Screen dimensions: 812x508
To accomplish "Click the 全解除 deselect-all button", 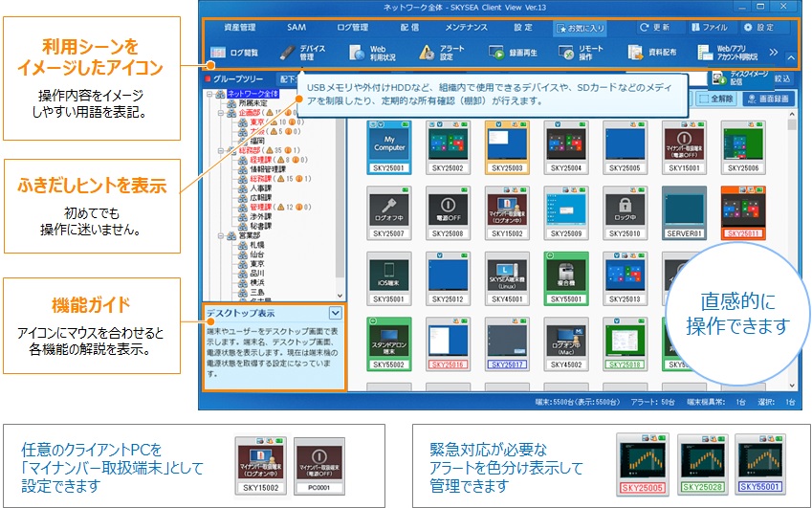I will (716, 99).
